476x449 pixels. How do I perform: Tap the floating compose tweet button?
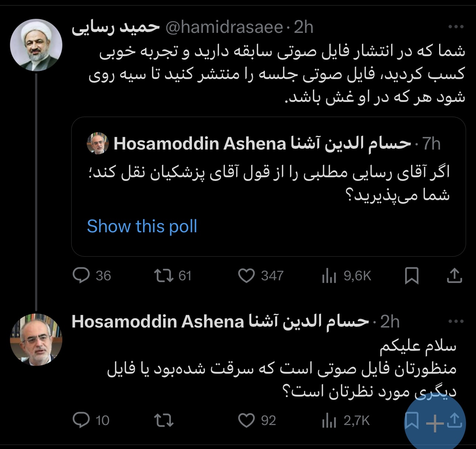(x=435, y=423)
